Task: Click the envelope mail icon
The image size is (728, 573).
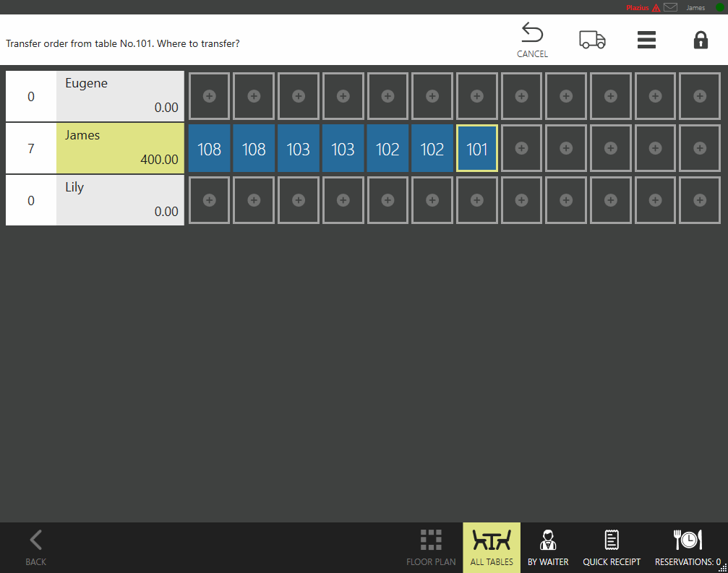Action: tap(670, 8)
